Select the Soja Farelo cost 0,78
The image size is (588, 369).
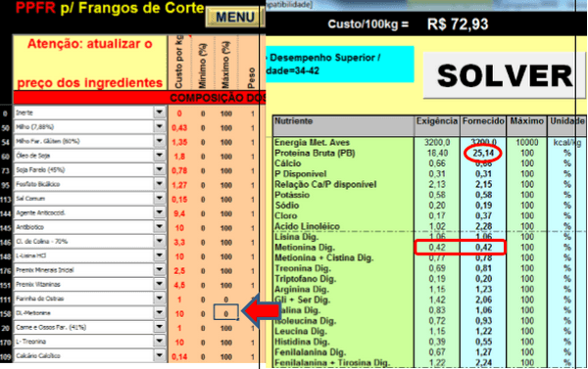(x=179, y=170)
